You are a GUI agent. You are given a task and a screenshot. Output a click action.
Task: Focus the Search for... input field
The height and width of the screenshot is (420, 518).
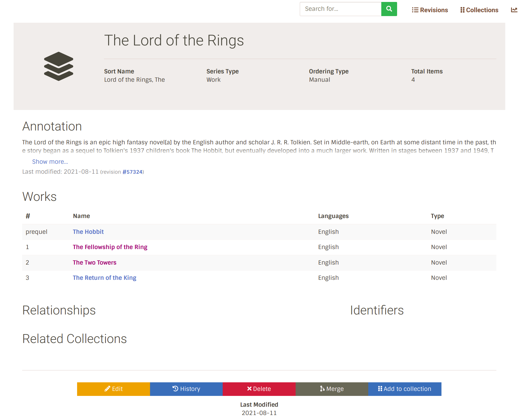(x=341, y=9)
